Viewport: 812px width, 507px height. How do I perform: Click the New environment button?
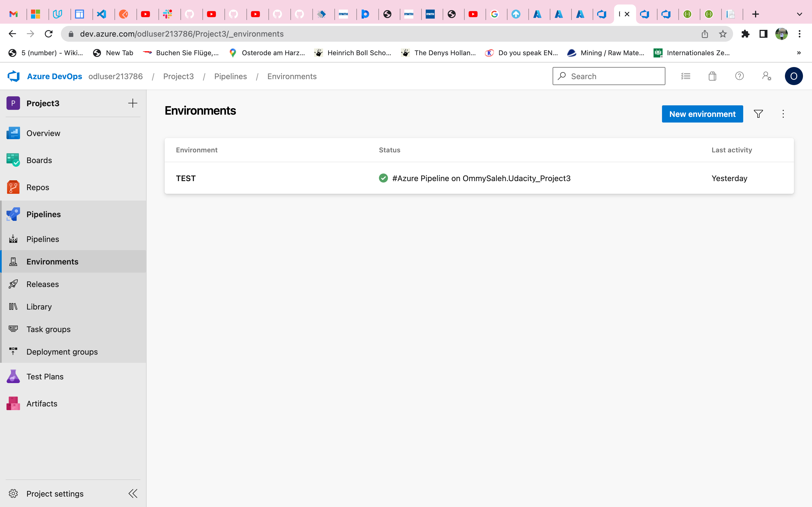coord(702,114)
